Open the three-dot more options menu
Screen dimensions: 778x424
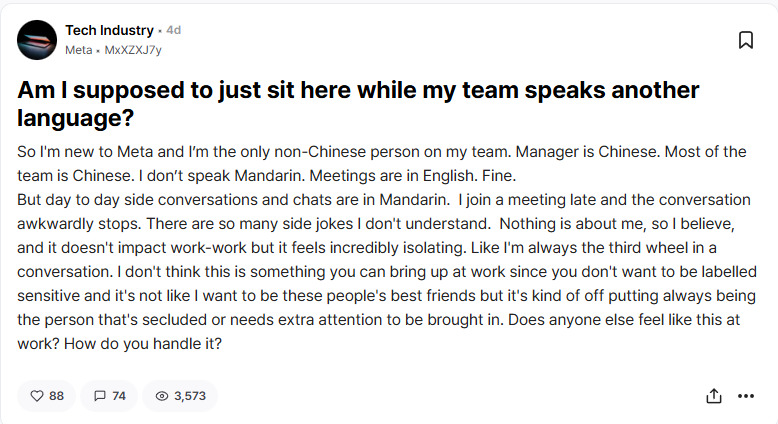pos(745,396)
